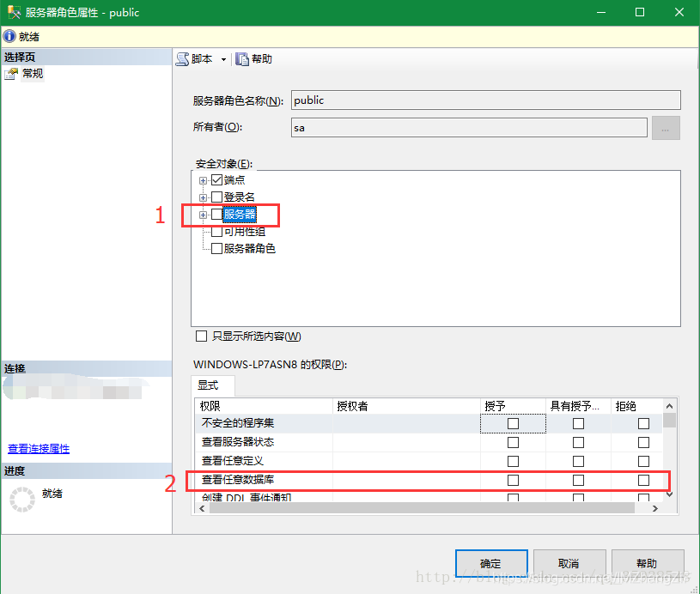Select the 常规 page icon
700x594 pixels.
[x=11, y=74]
